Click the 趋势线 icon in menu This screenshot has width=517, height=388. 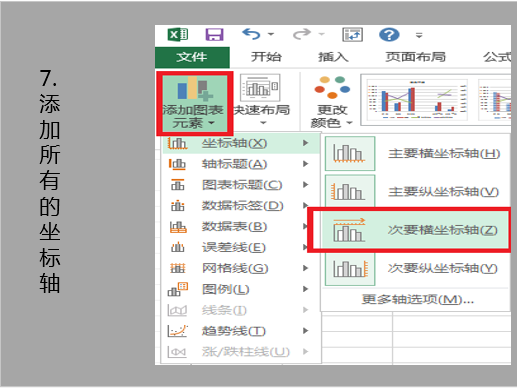tap(177, 331)
